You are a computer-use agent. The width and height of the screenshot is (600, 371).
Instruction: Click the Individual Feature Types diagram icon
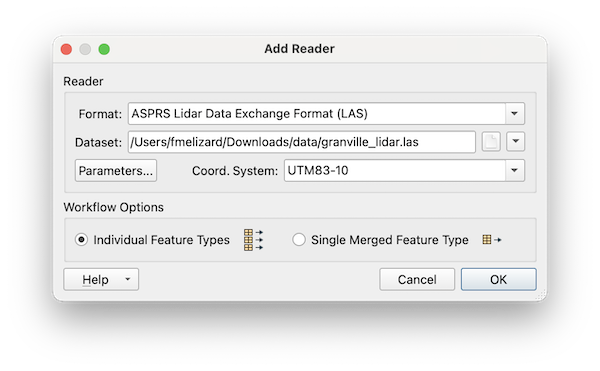click(253, 240)
